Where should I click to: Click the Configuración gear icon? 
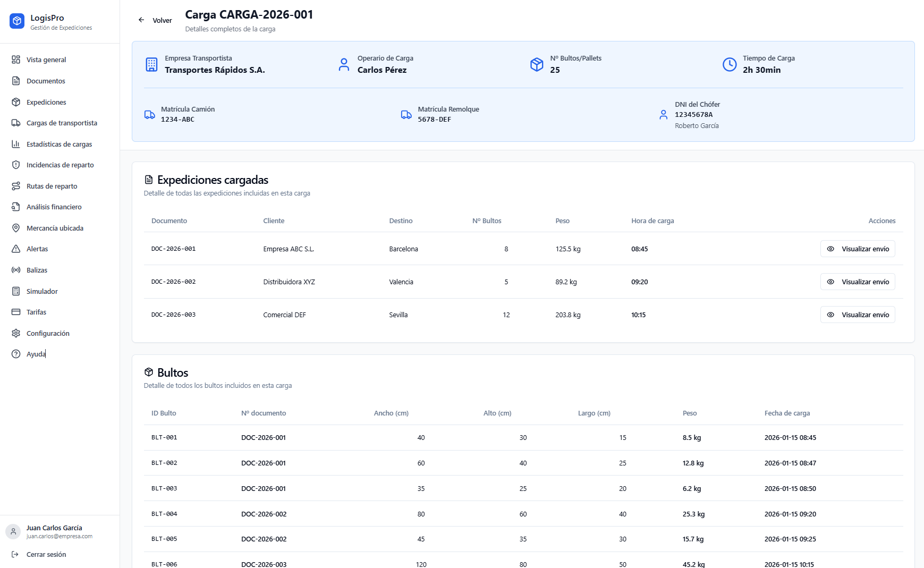pos(16,334)
